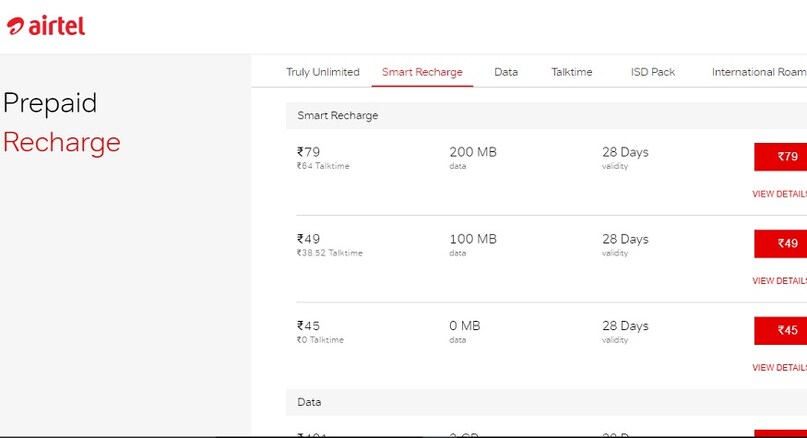Go to the Talktime tab
Image resolution: width=807 pixels, height=438 pixels.
coord(571,72)
